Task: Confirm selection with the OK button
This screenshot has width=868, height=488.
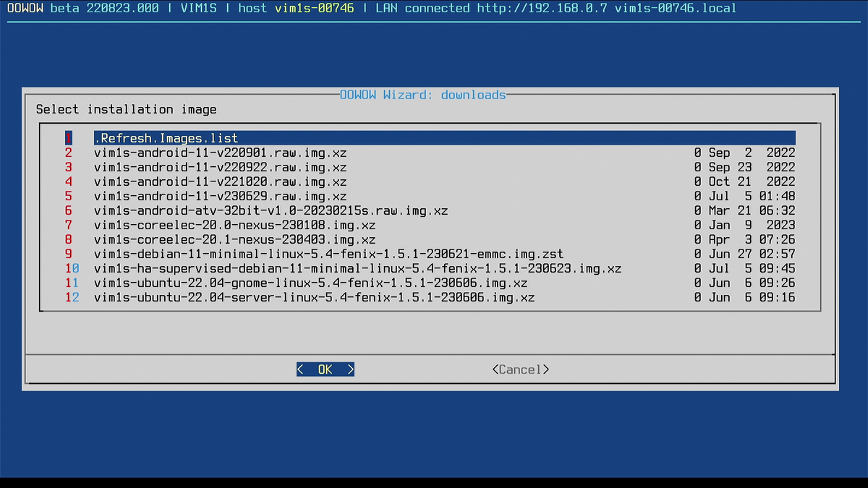Action: (325, 369)
